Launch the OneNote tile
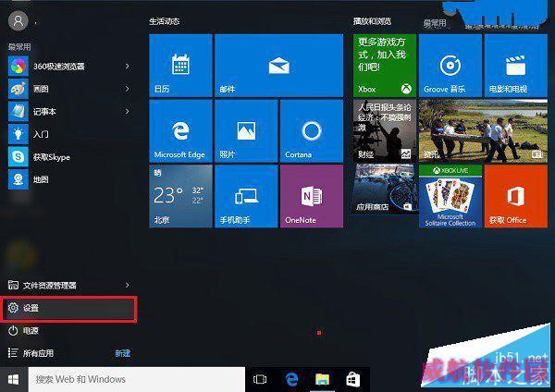The height and width of the screenshot is (392, 555). click(312, 196)
